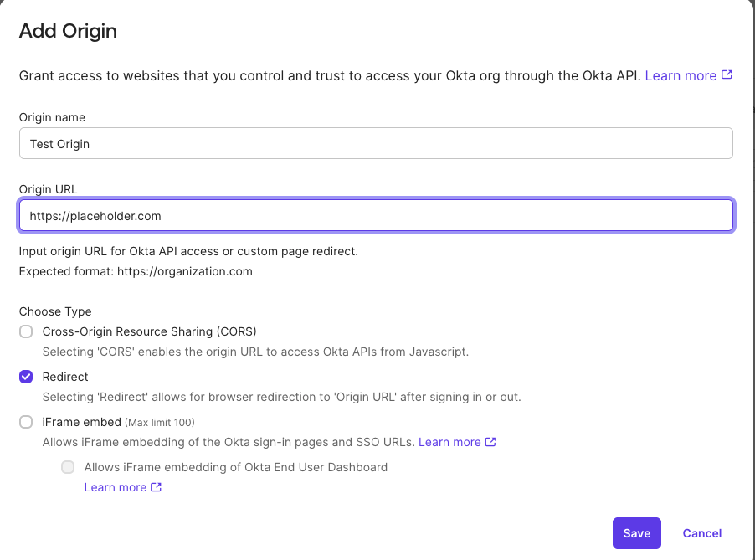Click the Add Origin dialog title
The height and width of the screenshot is (560, 755).
click(x=68, y=31)
